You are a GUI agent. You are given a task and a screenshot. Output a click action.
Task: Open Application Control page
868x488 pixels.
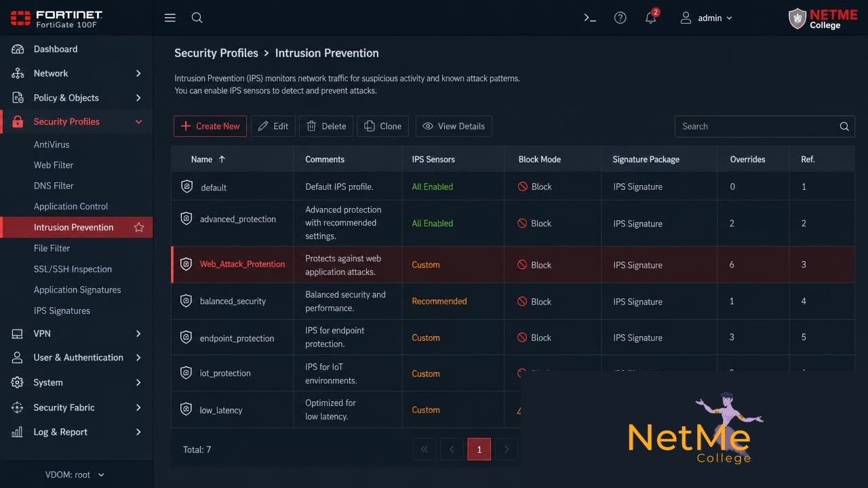pyautogui.click(x=71, y=206)
